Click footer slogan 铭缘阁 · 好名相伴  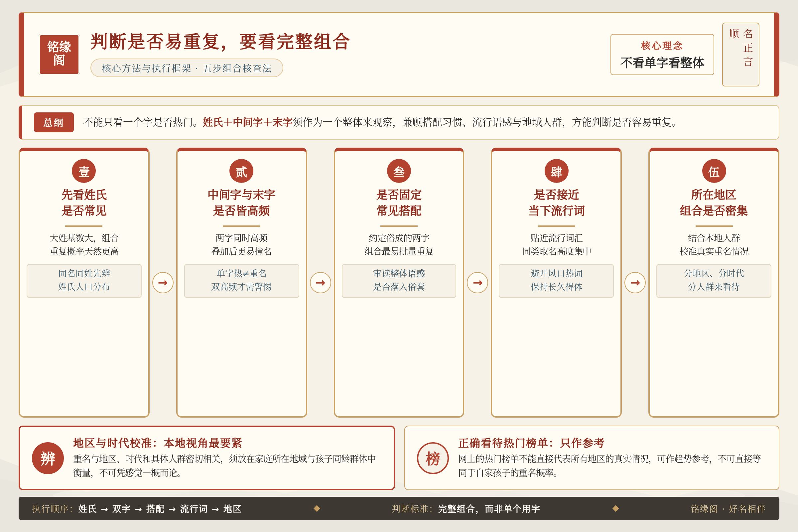pos(728,509)
